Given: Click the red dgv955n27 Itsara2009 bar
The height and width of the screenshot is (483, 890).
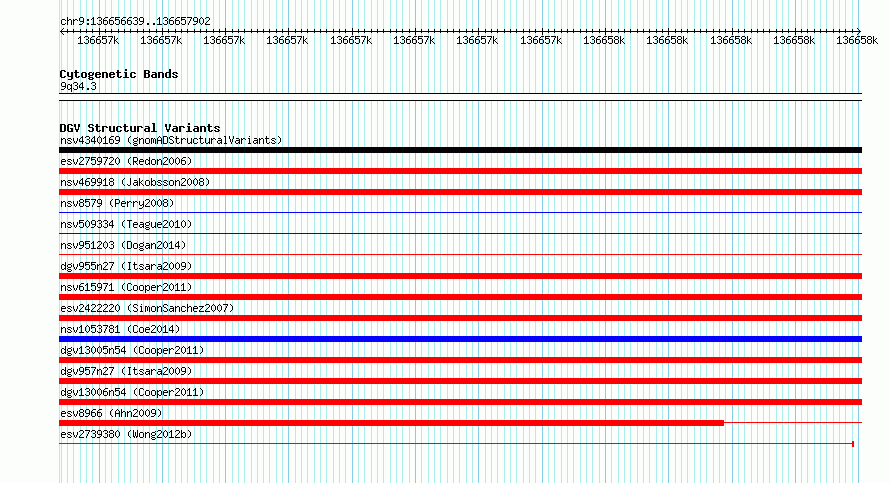Looking at the screenshot, I should (460, 276).
